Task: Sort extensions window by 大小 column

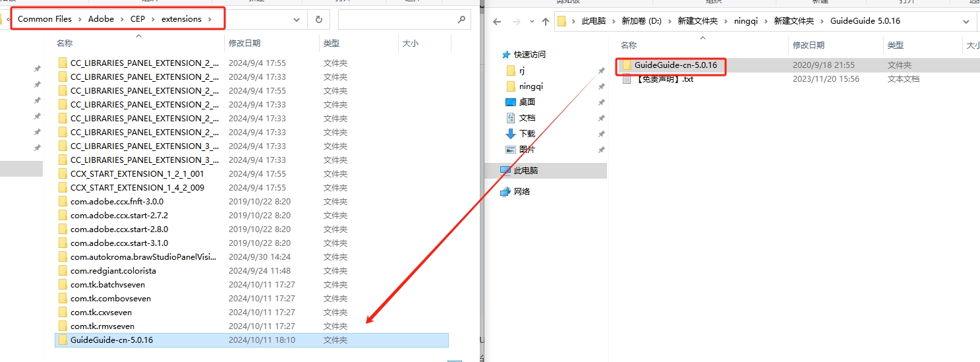Action: coord(410,43)
